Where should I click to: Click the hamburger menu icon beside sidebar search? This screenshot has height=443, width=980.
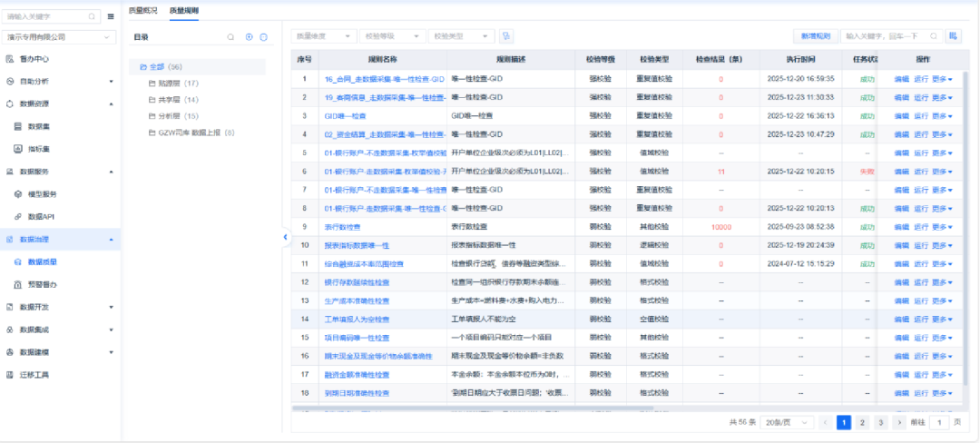pos(111,16)
